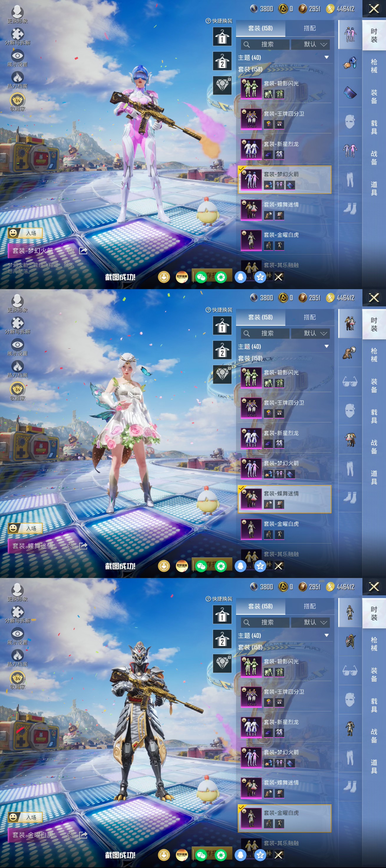
Task: Focus the 搜索 field in middle panel
Action: pos(265,334)
